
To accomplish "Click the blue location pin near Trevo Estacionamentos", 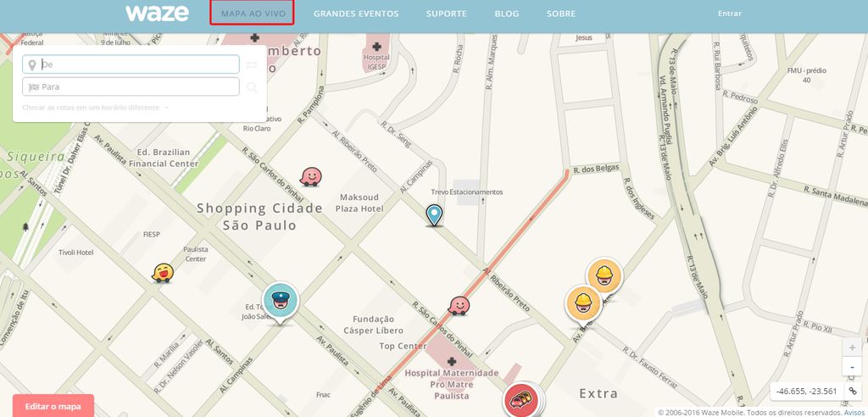I will [434, 215].
